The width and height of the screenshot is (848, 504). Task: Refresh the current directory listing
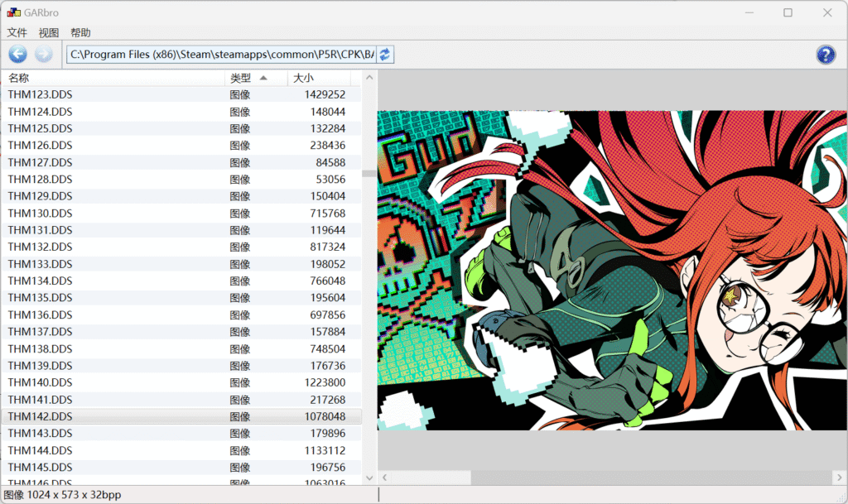click(x=384, y=54)
